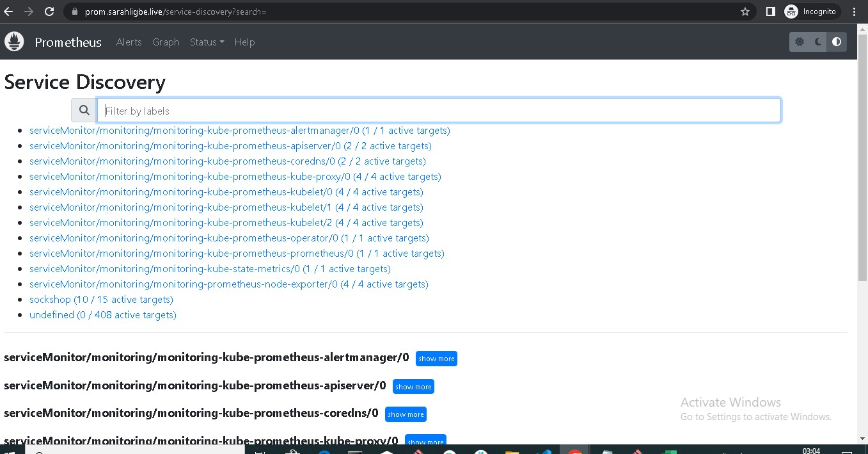This screenshot has height=454, width=868.
Task: Jump to the sockshop targets link
Action: [x=101, y=300]
